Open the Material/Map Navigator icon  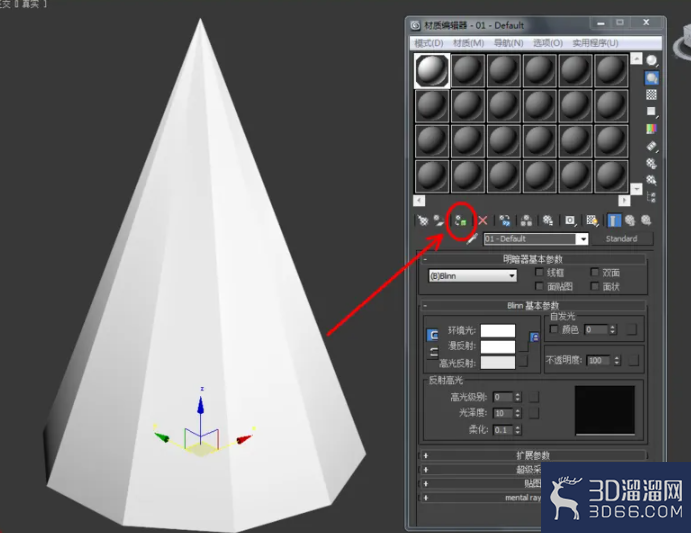click(x=652, y=197)
